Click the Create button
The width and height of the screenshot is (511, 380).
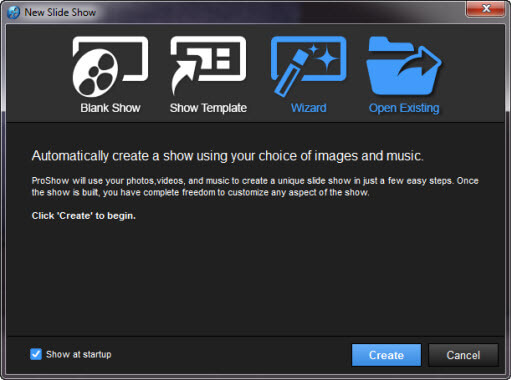point(386,355)
